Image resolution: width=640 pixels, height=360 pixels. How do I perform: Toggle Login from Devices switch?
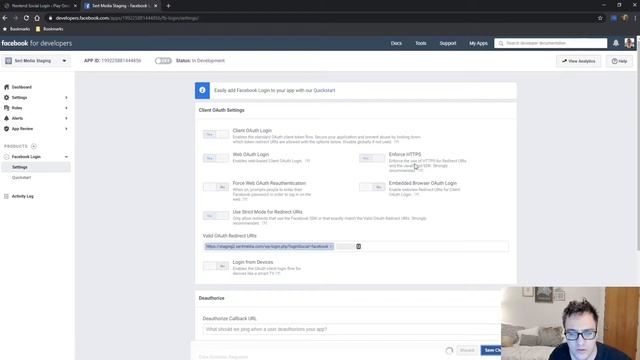tap(216, 266)
